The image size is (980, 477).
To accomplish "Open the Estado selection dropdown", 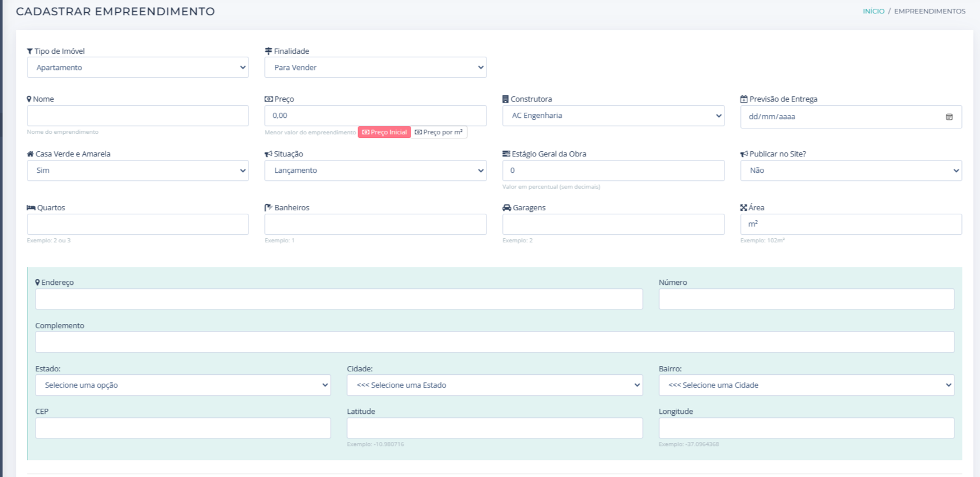I will (183, 385).
